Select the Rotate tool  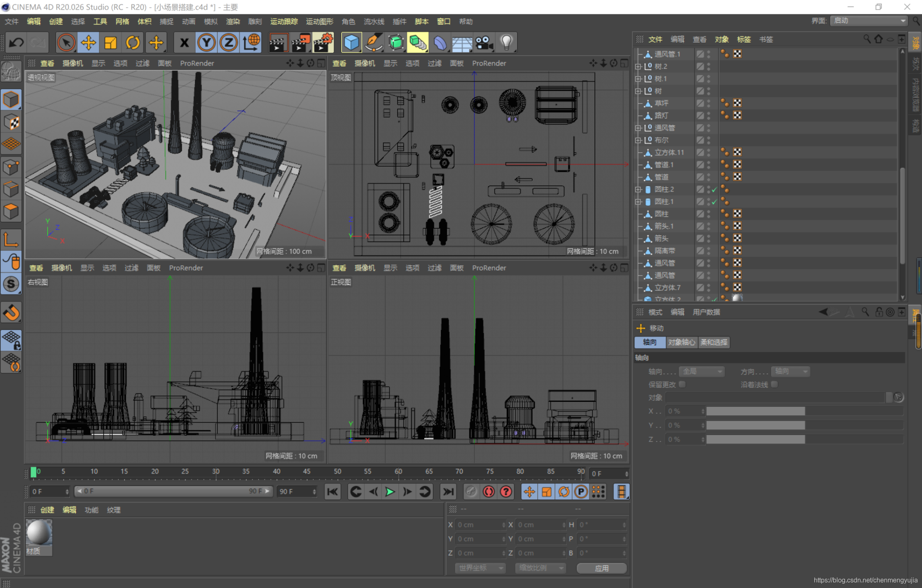pyautogui.click(x=133, y=43)
